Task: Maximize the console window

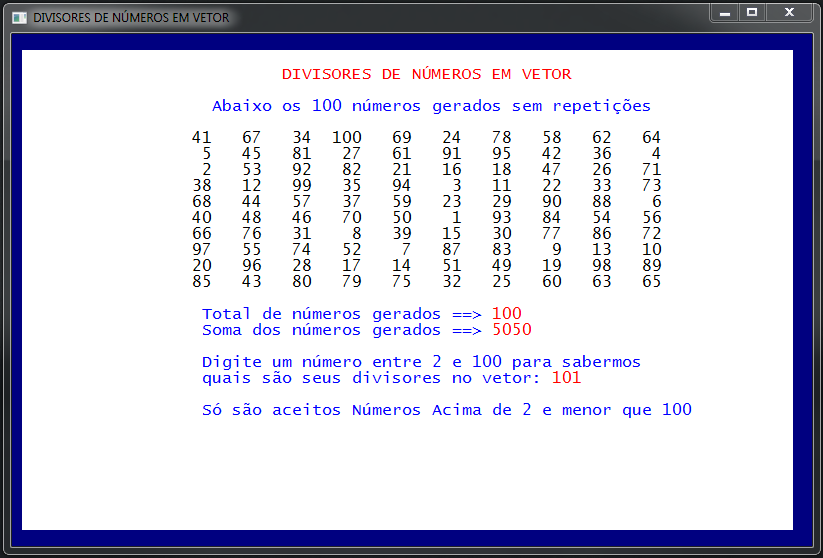Action: [x=752, y=13]
